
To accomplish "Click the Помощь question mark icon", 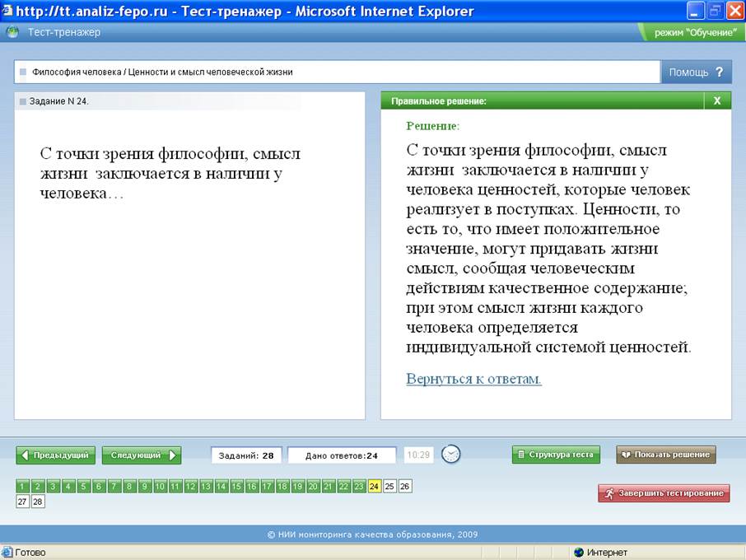I will click(x=719, y=72).
